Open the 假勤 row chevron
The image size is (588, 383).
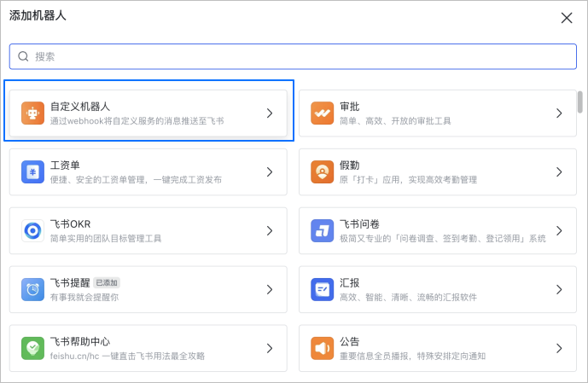[x=559, y=172]
